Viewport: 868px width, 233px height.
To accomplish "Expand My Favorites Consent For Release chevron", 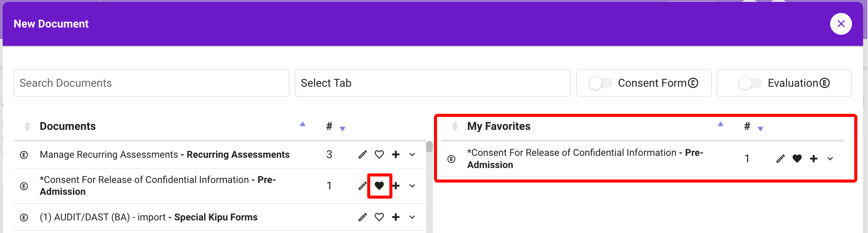I will [x=830, y=159].
